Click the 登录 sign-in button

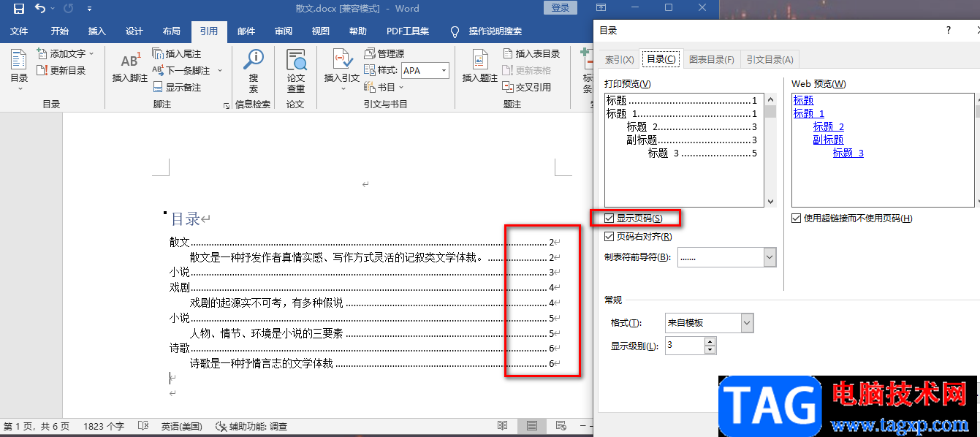560,8
